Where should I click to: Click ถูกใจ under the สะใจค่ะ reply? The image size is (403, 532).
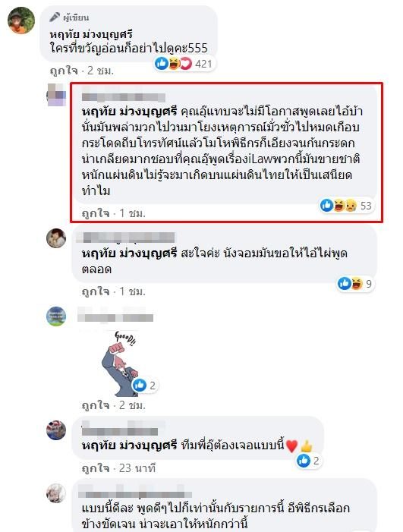point(96,291)
